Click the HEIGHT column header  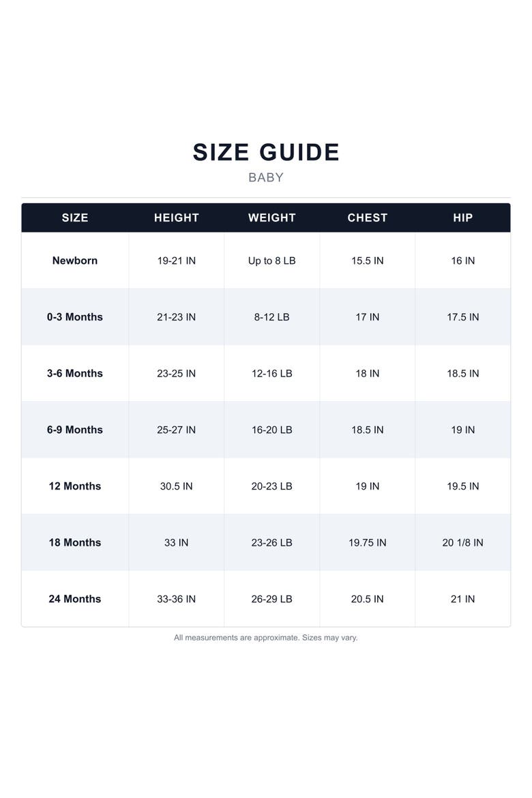pos(176,218)
